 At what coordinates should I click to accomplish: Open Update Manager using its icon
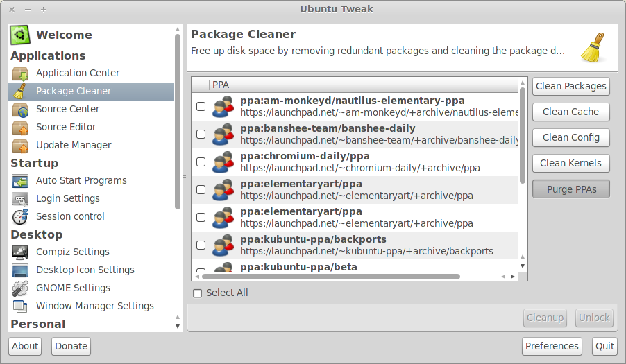click(x=20, y=145)
